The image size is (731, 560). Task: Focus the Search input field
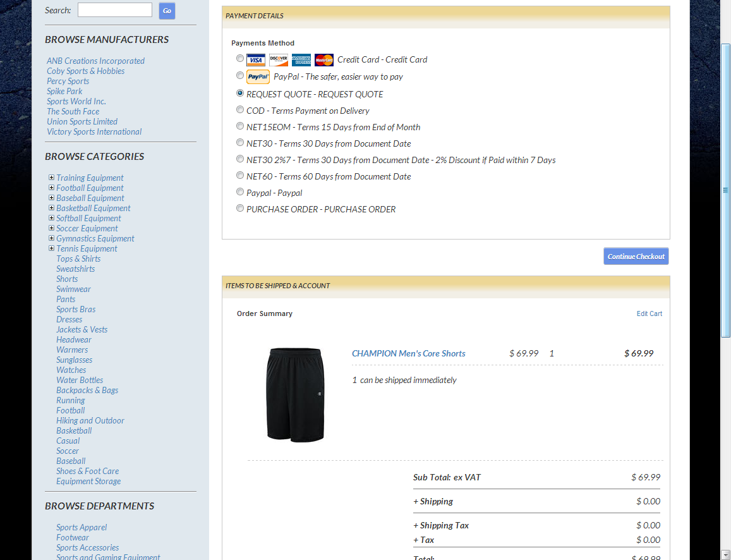(x=115, y=9)
